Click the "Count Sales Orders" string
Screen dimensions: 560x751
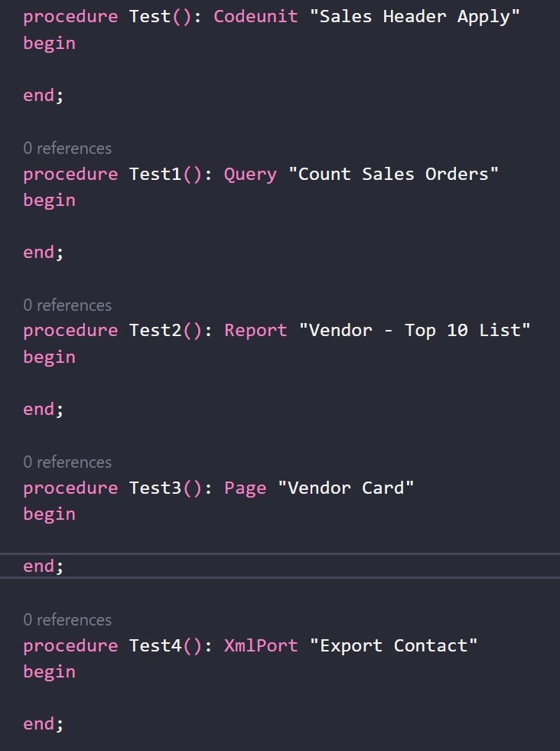[x=393, y=175]
